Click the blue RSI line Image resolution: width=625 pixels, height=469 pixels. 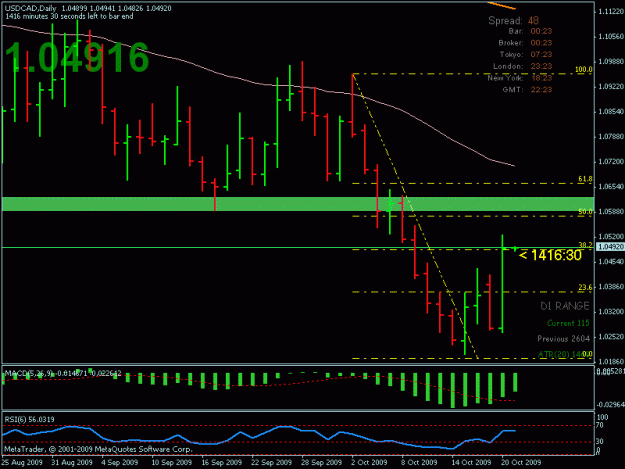[259, 436]
